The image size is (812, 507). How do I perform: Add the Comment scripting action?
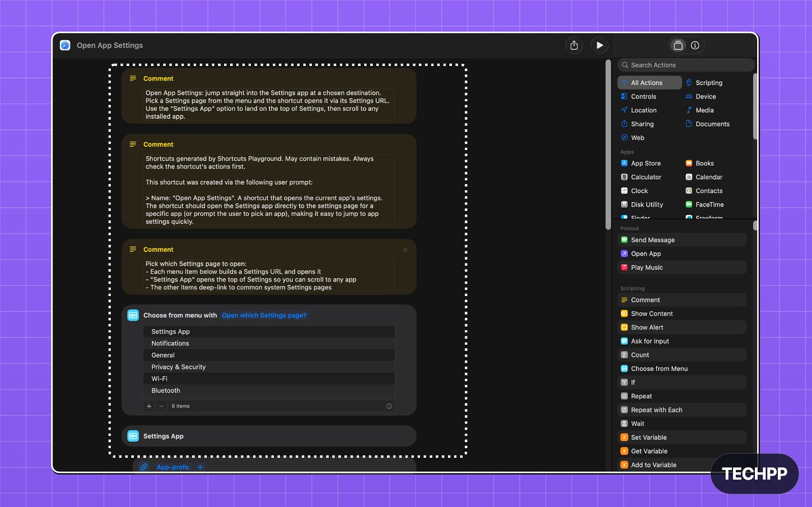[682, 300]
